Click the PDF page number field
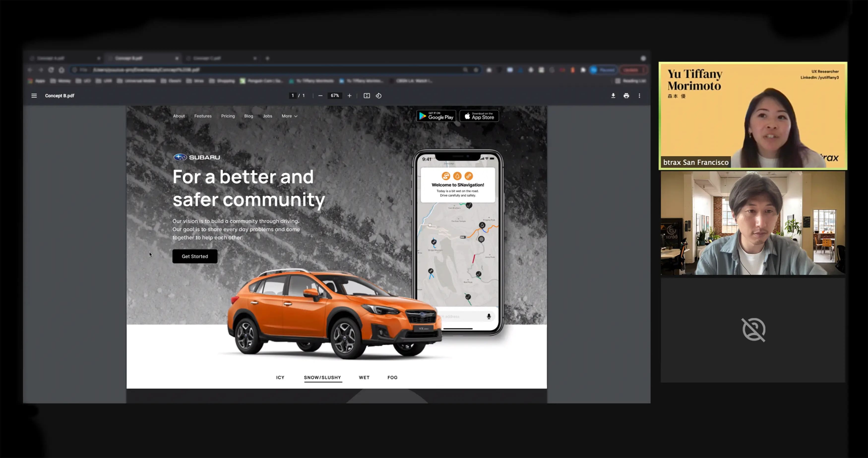This screenshot has height=458, width=868. pos(293,96)
